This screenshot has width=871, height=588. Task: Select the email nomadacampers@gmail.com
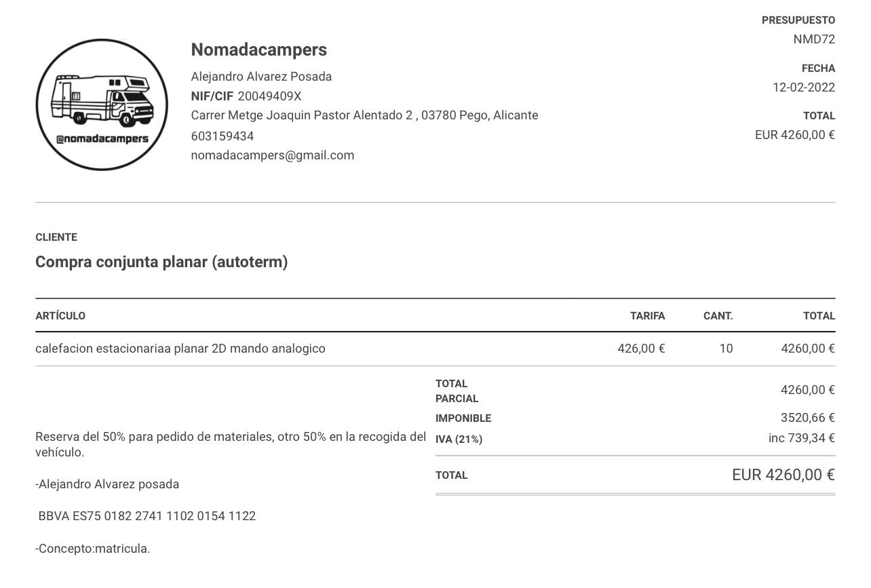coord(273,155)
